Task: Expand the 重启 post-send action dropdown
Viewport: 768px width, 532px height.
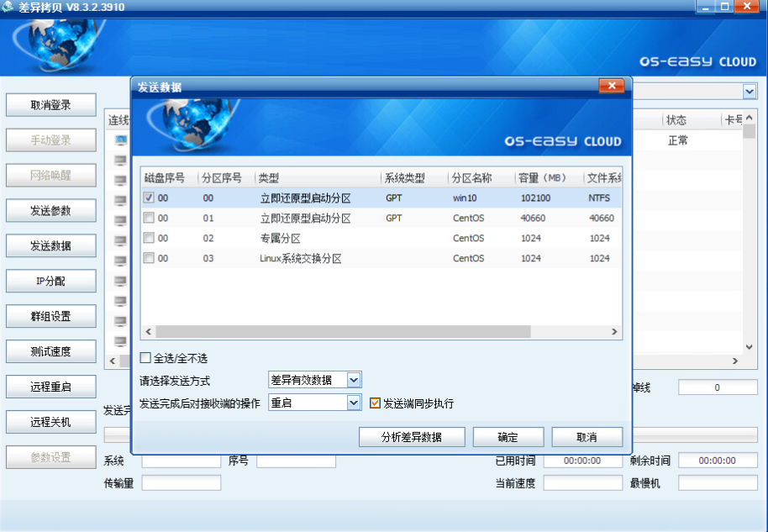Action: 354,403
